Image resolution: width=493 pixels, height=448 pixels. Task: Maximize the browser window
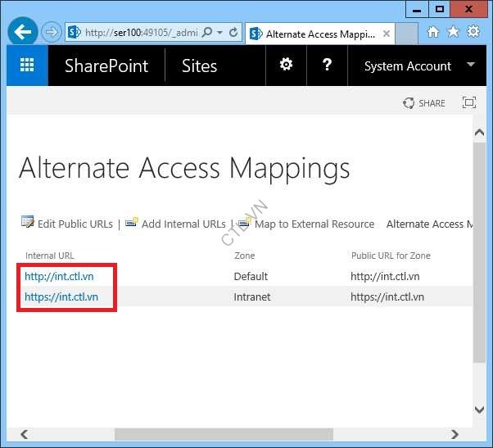coord(439,9)
